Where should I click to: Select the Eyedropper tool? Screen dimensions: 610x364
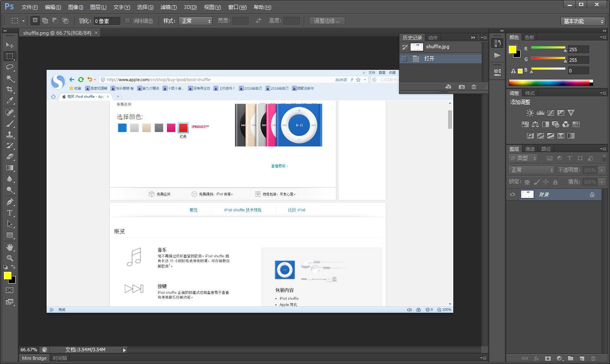10,100
